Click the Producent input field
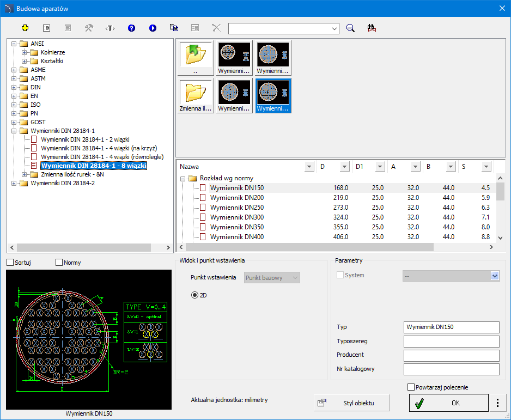511x420 pixels. (x=451, y=356)
